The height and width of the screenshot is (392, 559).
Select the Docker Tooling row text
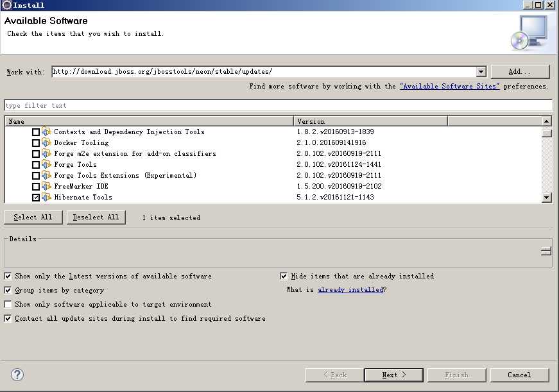click(82, 142)
